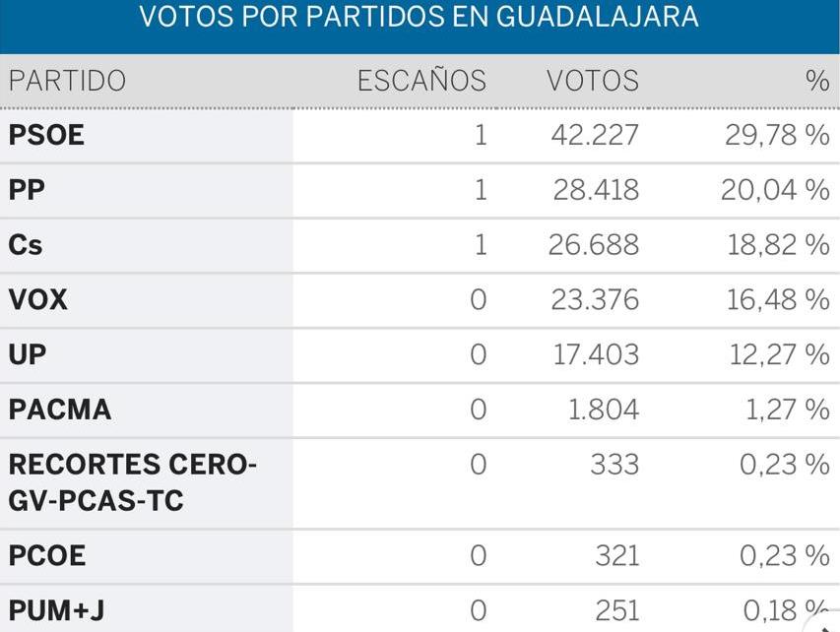840x632 pixels.
Task: Select the RECORTES CERO-GV-PCAS-TC party name
Action: click(x=132, y=482)
